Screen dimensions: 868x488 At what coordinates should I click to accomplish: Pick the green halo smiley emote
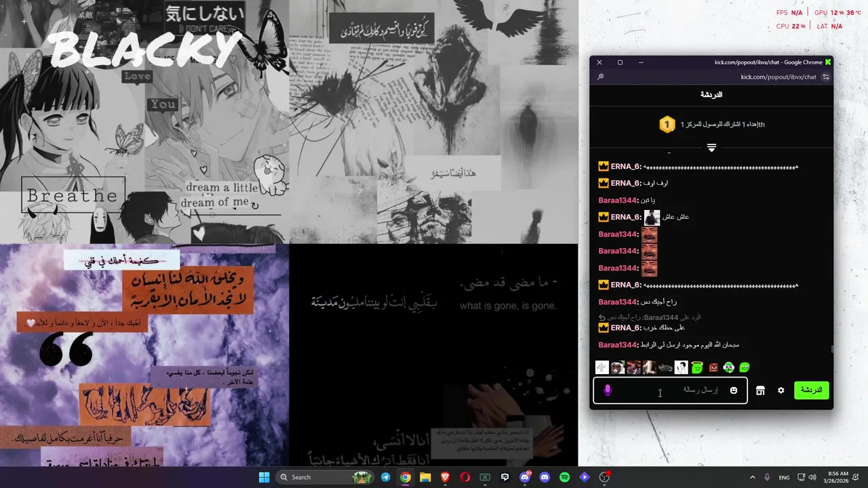(x=697, y=367)
